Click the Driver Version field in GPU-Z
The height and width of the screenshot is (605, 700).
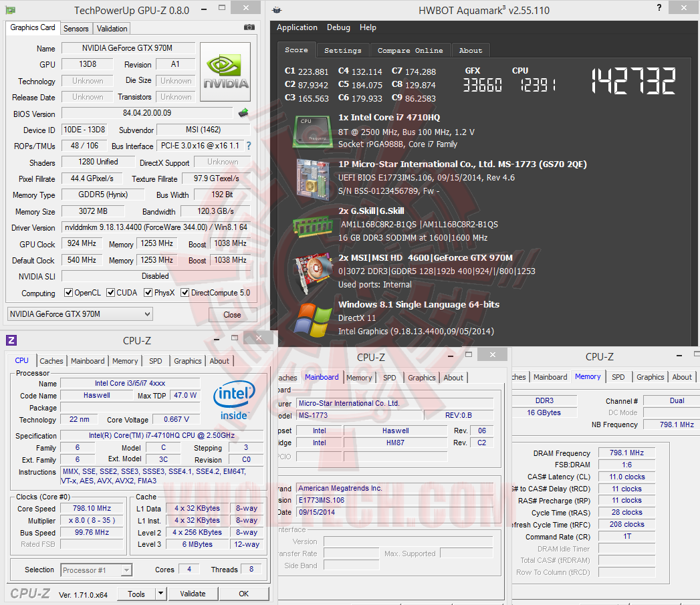(156, 227)
